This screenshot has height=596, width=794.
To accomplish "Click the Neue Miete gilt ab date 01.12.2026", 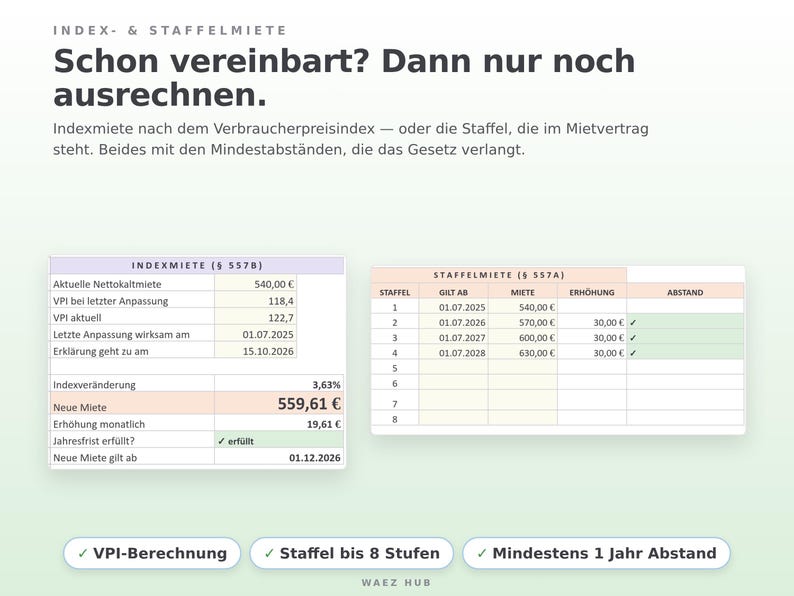I will click(279, 457).
